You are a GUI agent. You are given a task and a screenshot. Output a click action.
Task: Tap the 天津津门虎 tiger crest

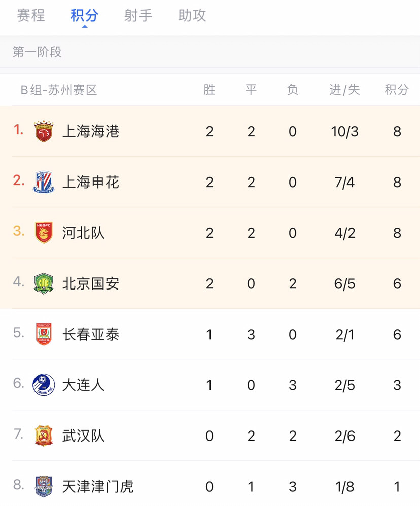(x=44, y=486)
